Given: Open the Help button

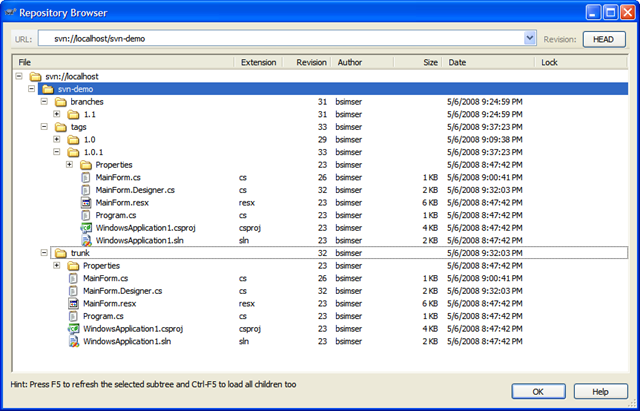Looking at the screenshot, I should tap(601, 391).
